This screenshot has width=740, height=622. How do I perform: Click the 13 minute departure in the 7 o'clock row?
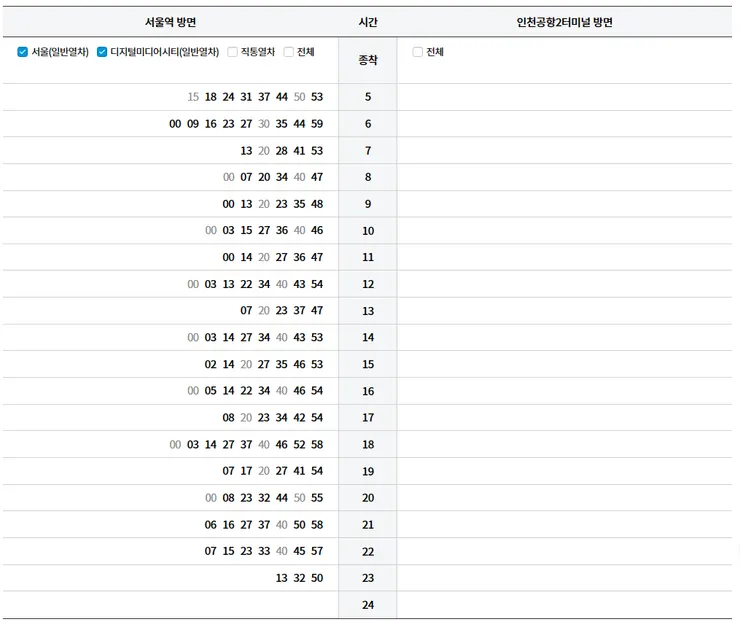(x=246, y=151)
